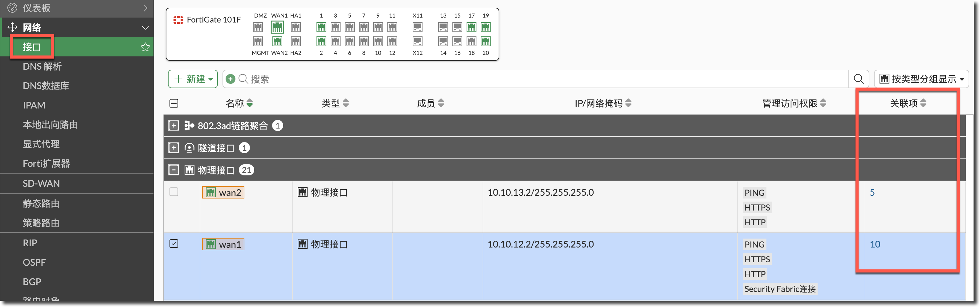
Task: Uncheck the wan1 row checkbox
Action: (174, 244)
